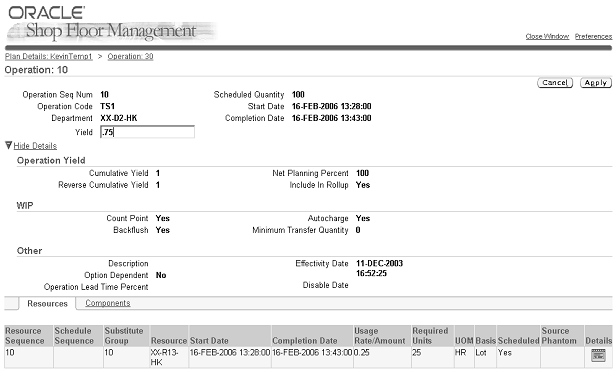Click the Minimum Transfer Quantity value 0
This screenshot has width=613, height=376.
(x=358, y=230)
